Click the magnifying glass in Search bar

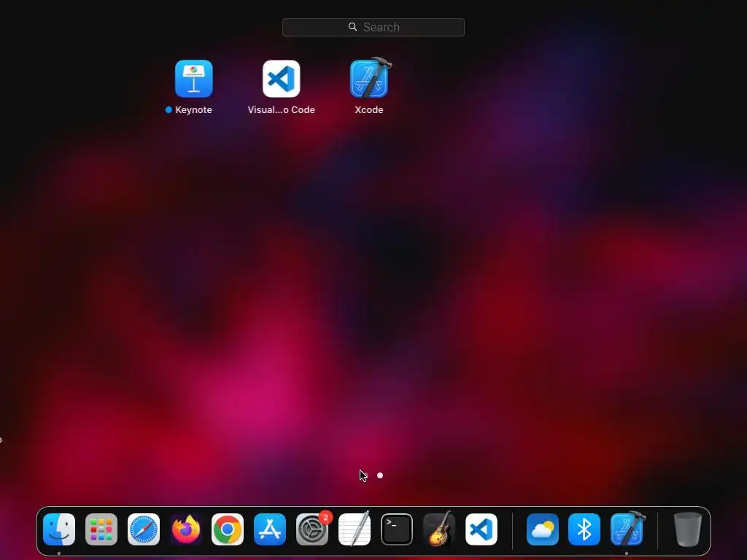(x=352, y=27)
